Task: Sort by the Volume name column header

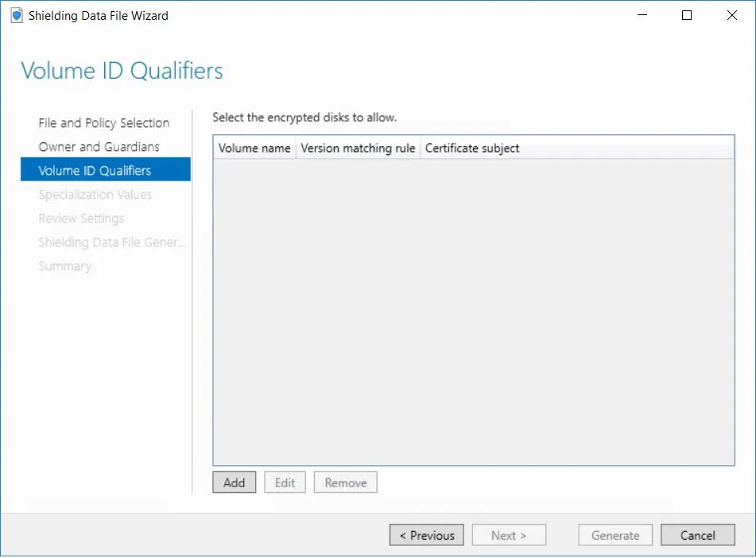Action: click(254, 149)
